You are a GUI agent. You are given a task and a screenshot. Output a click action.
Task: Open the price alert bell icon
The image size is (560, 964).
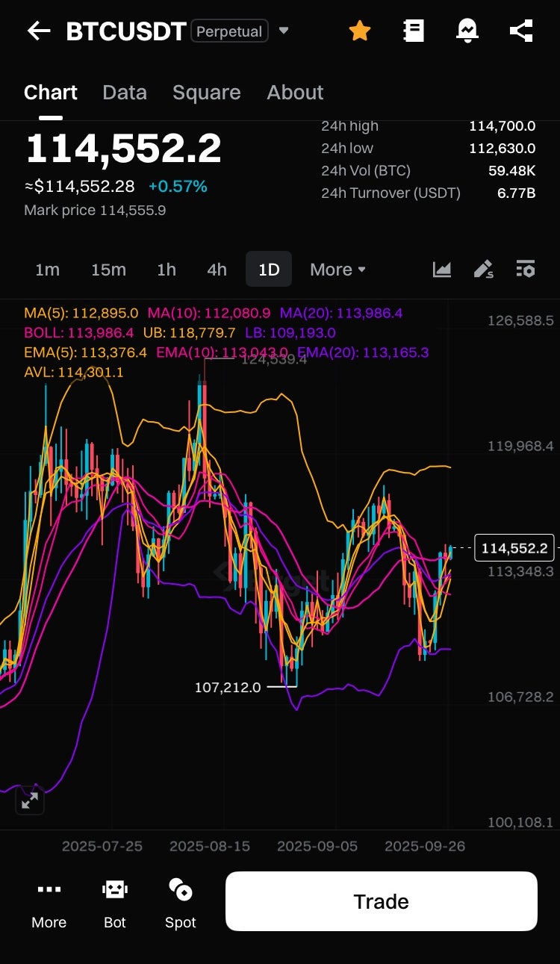[x=467, y=31]
